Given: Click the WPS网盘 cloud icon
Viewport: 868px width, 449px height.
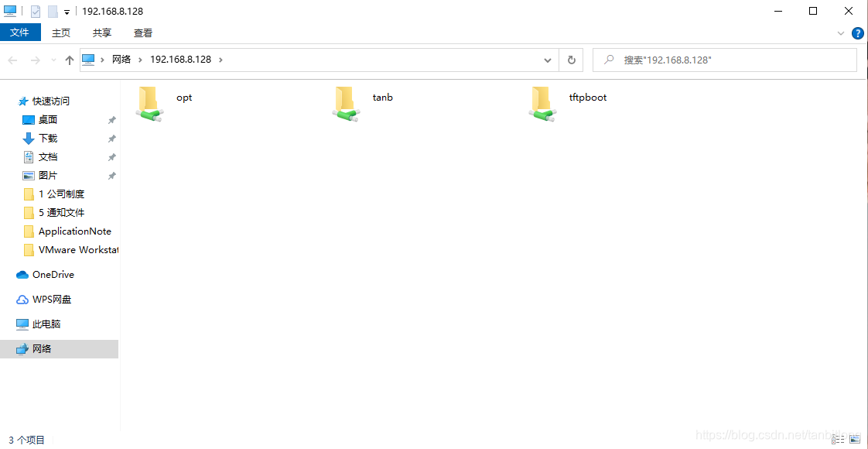Looking at the screenshot, I should 22,300.
